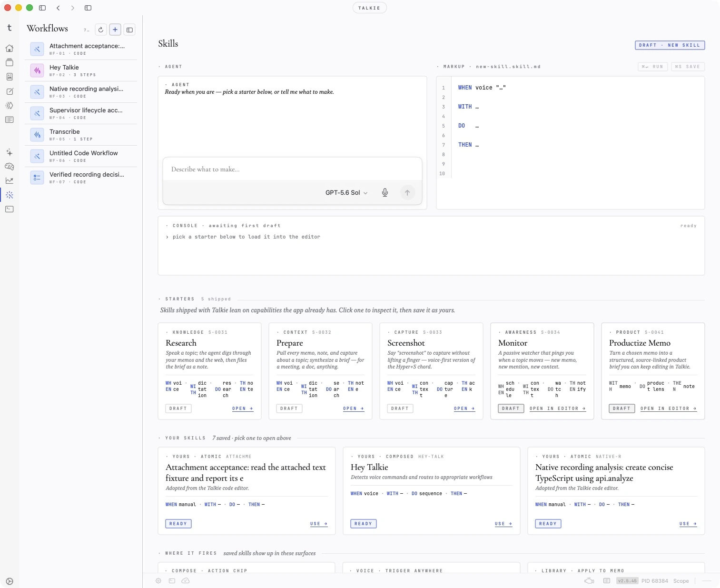Click the RUN button above the markup editor
Viewport: 720px width, 588px height.
pos(653,67)
